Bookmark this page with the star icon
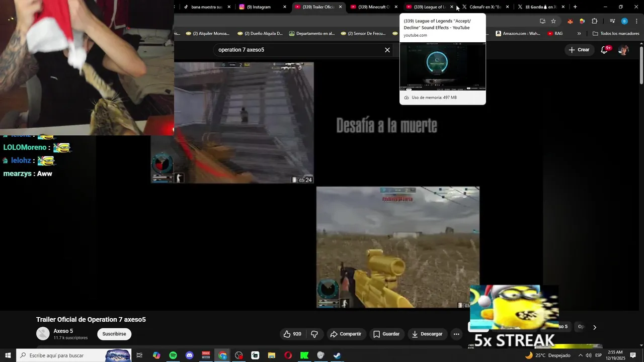Viewport: 644px width, 362px height. pos(553,21)
